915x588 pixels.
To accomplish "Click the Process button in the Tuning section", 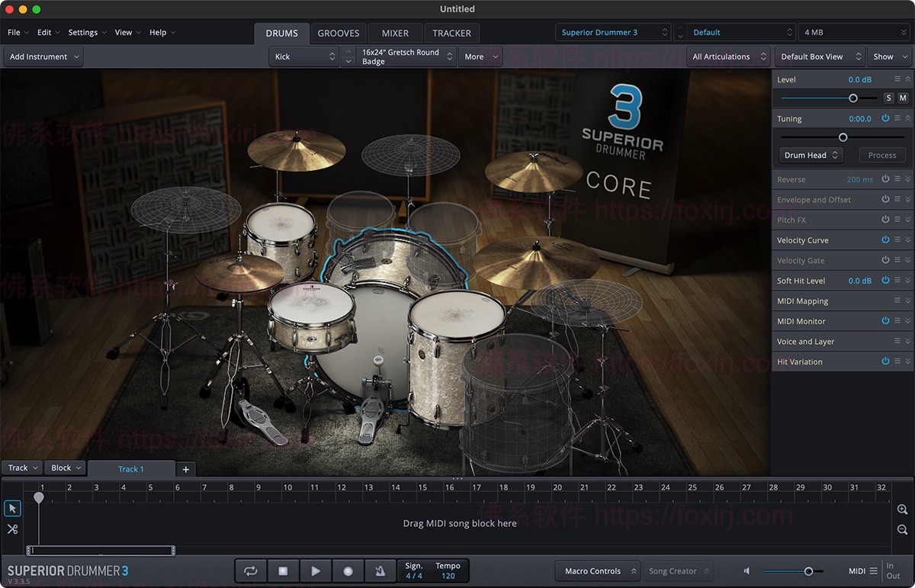I will coord(881,155).
